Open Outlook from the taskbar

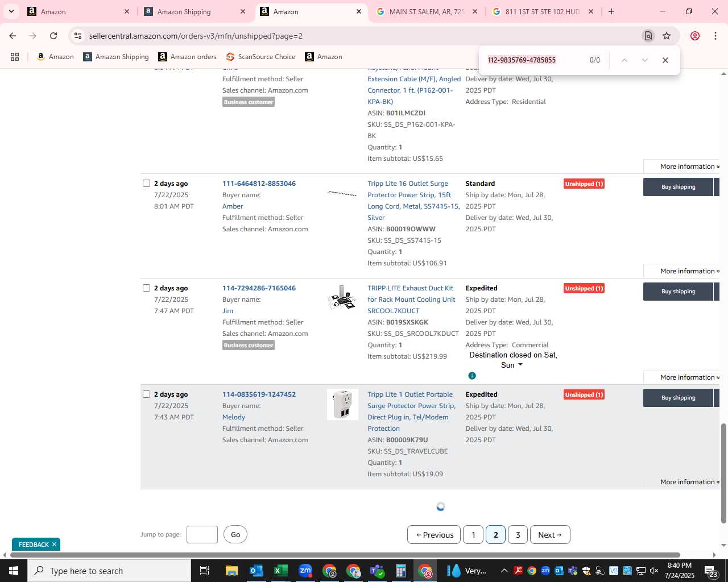click(256, 571)
